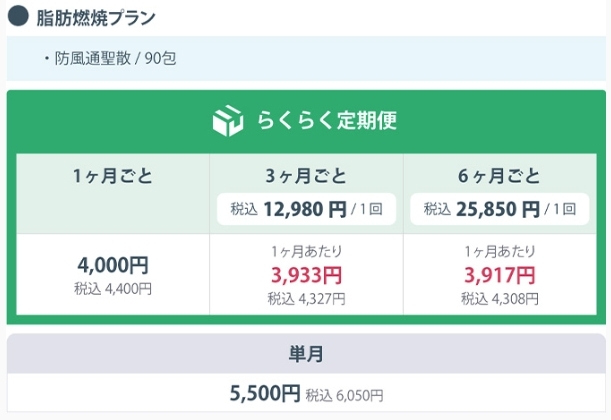
Task: Select the 6ヶ月ごと column header
Action: click(x=499, y=176)
